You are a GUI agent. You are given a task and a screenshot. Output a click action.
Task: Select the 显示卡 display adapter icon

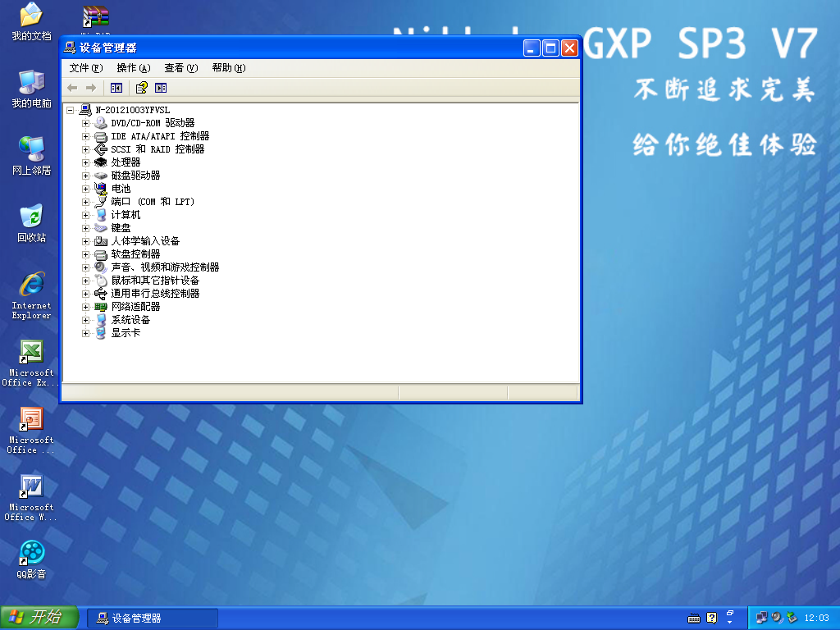coord(101,333)
